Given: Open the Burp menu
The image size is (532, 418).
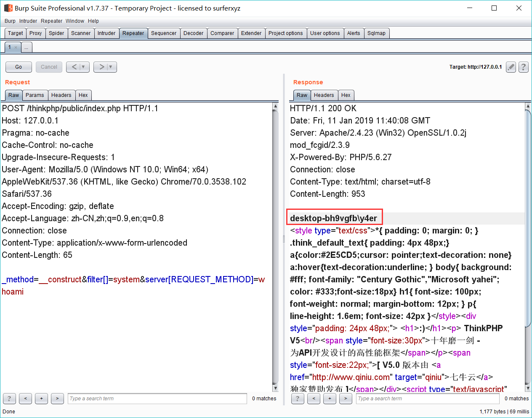Looking at the screenshot, I should click(10, 21).
